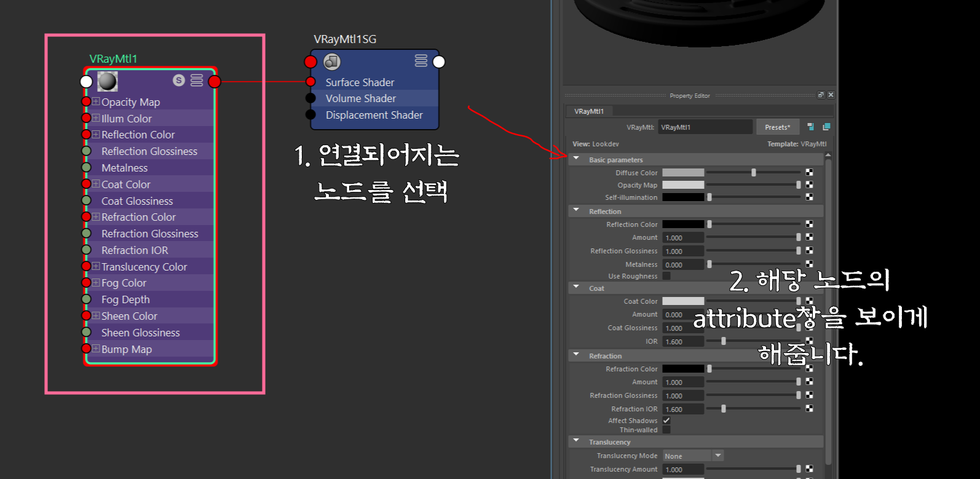Screen dimensions: 980x479
Task: Collapse the Reflection section
Action: (x=576, y=210)
